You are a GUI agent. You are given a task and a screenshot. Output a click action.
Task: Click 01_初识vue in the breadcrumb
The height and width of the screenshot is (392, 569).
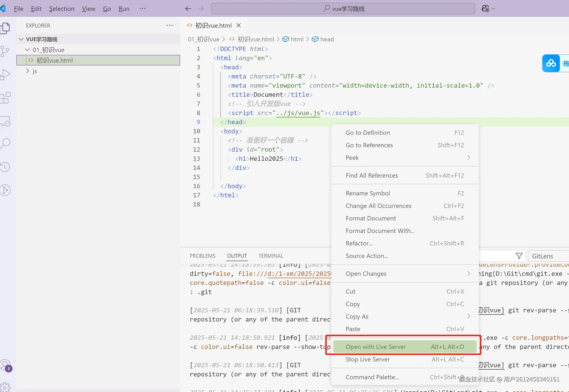coord(203,39)
